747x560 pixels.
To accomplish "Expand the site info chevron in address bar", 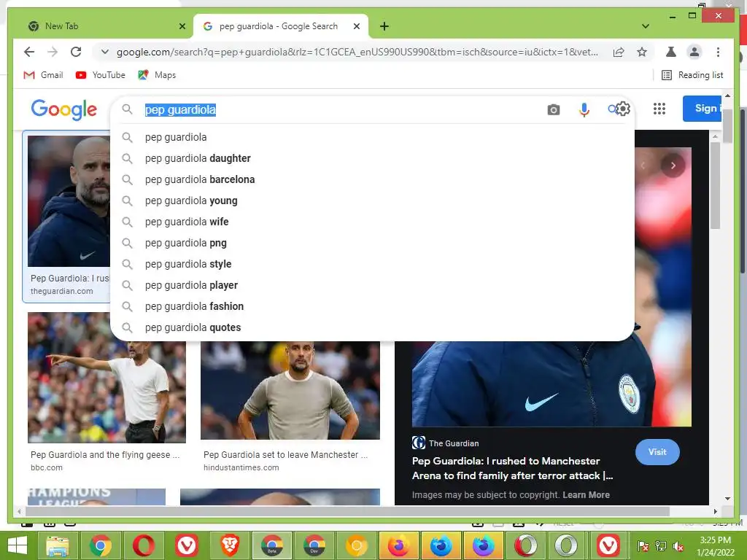I will [105, 52].
